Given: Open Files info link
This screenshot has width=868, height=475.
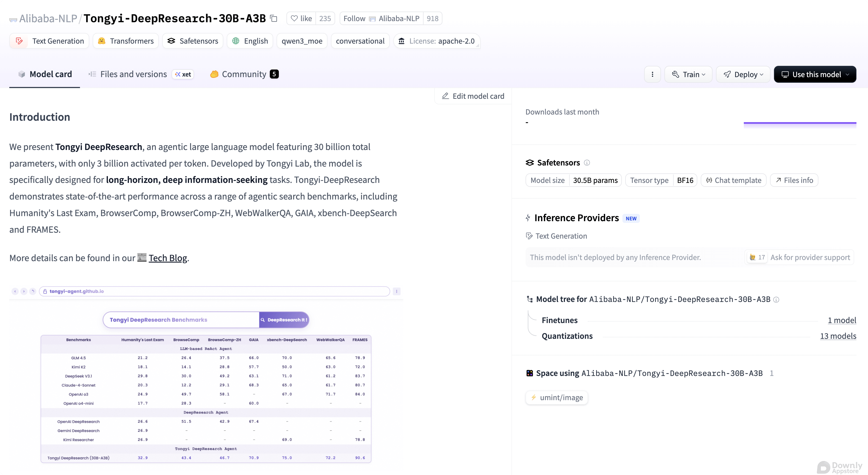Looking at the screenshot, I should 794,180.
